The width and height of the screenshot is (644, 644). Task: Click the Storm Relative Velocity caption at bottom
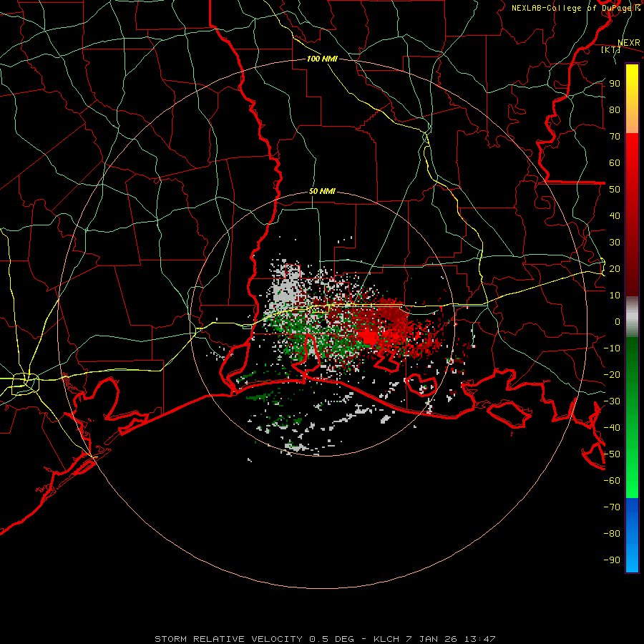[325, 639]
